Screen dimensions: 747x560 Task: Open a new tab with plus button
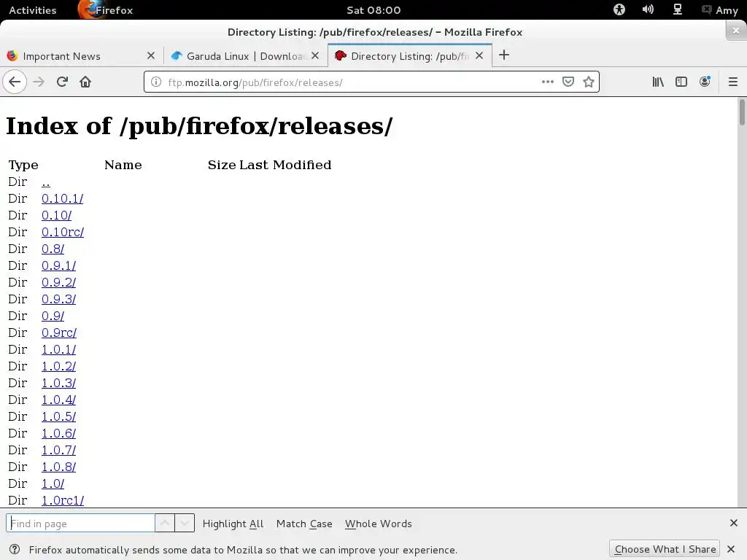(504, 55)
